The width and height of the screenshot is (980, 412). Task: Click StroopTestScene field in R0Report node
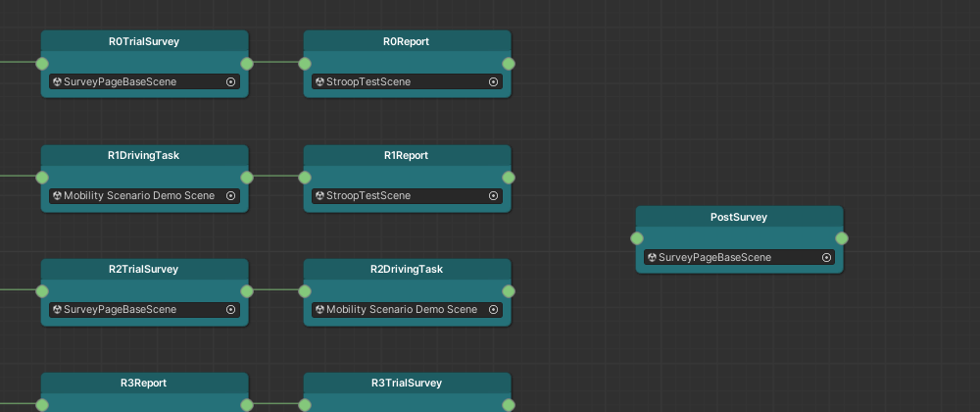pyautogui.click(x=407, y=81)
